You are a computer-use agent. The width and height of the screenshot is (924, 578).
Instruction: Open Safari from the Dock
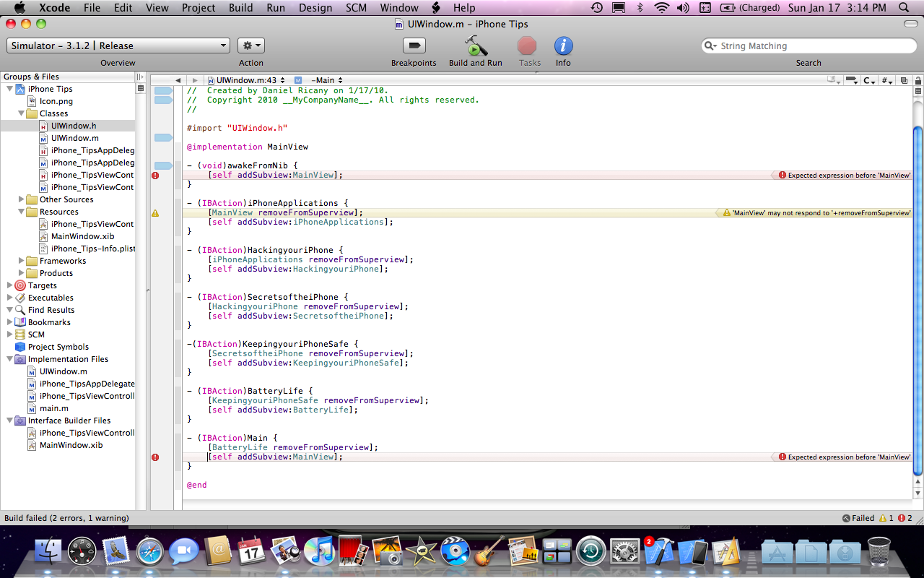151,552
